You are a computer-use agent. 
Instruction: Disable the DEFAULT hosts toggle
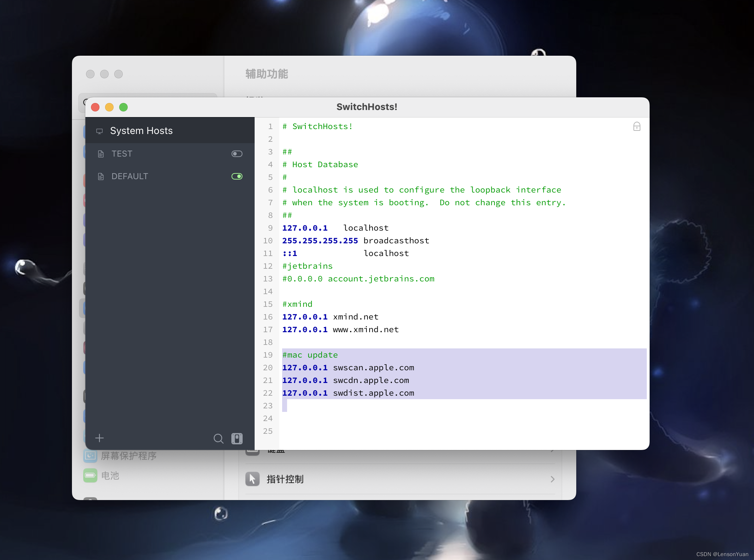pyautogui.click(x=237, y=176)
